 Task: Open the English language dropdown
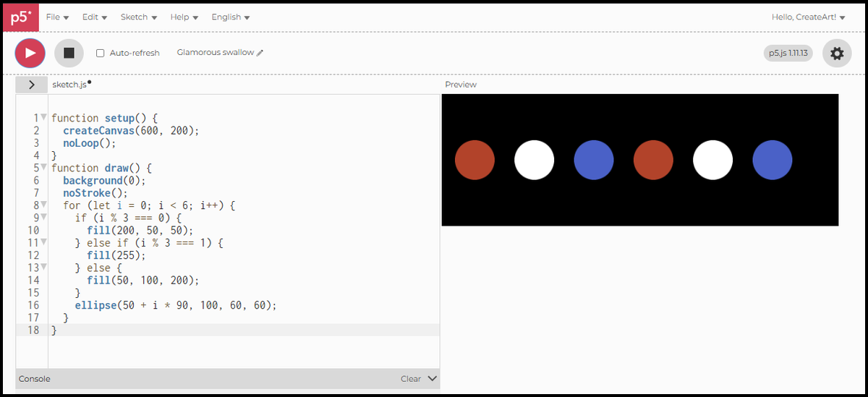coord(231,17)
